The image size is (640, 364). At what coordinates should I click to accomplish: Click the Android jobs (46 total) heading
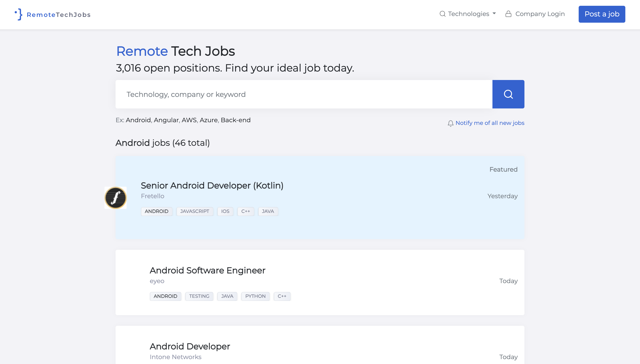coord(162,143)
